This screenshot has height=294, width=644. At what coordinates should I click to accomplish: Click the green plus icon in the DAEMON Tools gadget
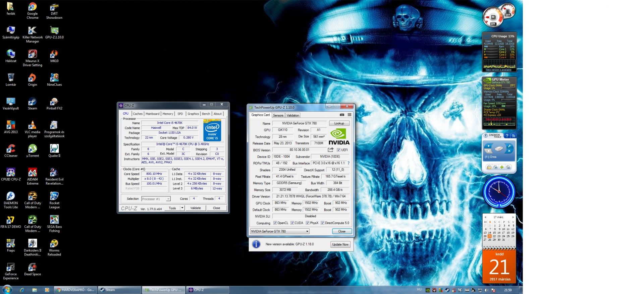(x=502, y=167)
